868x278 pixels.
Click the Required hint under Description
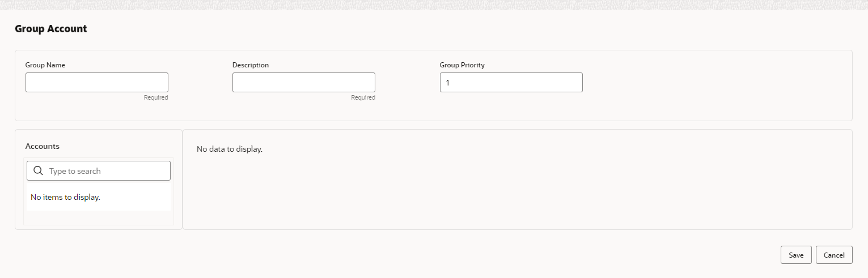363,97
